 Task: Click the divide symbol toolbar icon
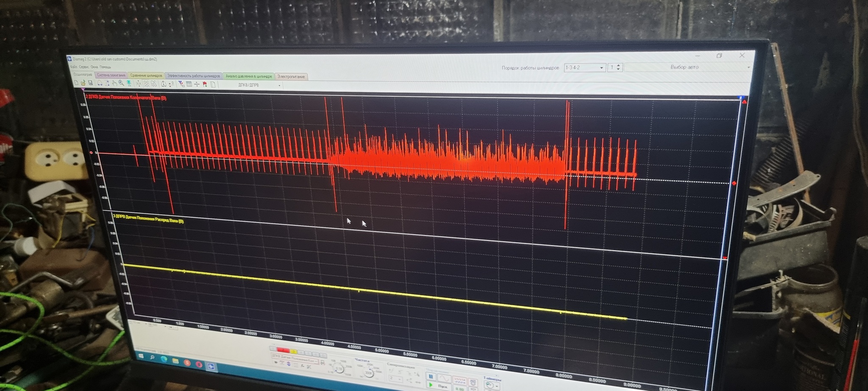[197, 84]
